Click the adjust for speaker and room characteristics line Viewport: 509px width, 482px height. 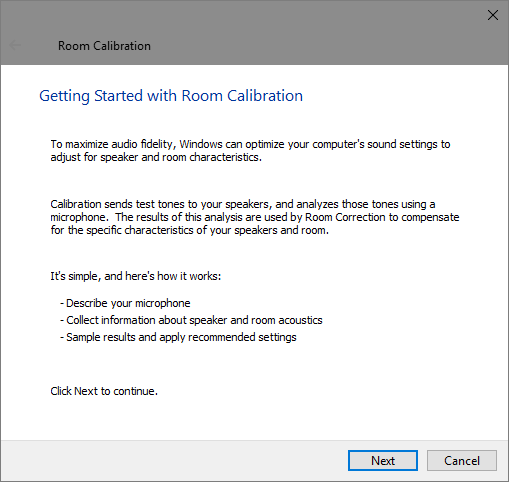pos(156,157)
